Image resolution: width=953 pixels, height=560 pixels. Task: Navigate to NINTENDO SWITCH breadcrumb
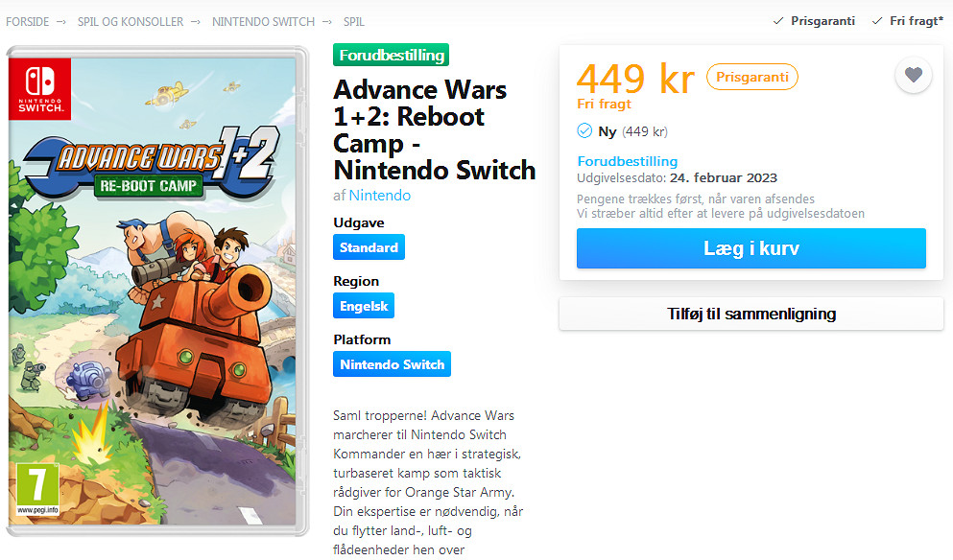262,21
